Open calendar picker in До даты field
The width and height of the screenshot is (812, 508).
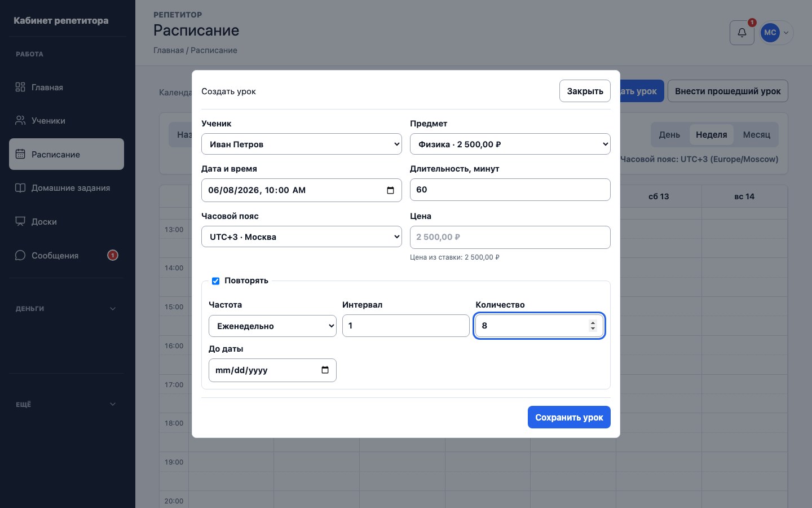[325, 370]
